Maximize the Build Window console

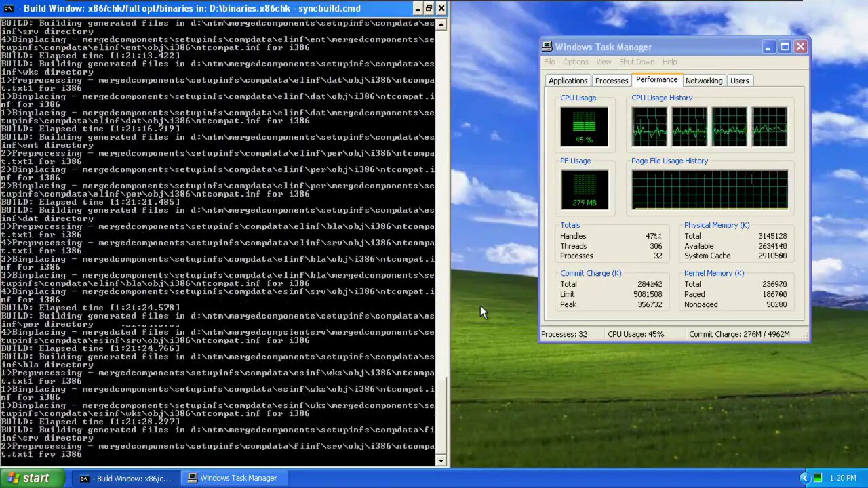tap(429, 8)
